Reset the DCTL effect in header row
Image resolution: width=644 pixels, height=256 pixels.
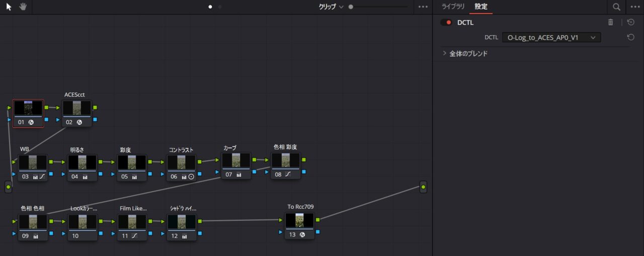(x=630, y=22)
